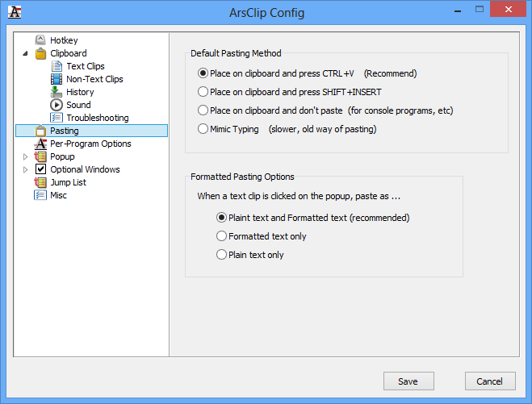
Task: Click the Text Clips icon
Action: [57, 66]
